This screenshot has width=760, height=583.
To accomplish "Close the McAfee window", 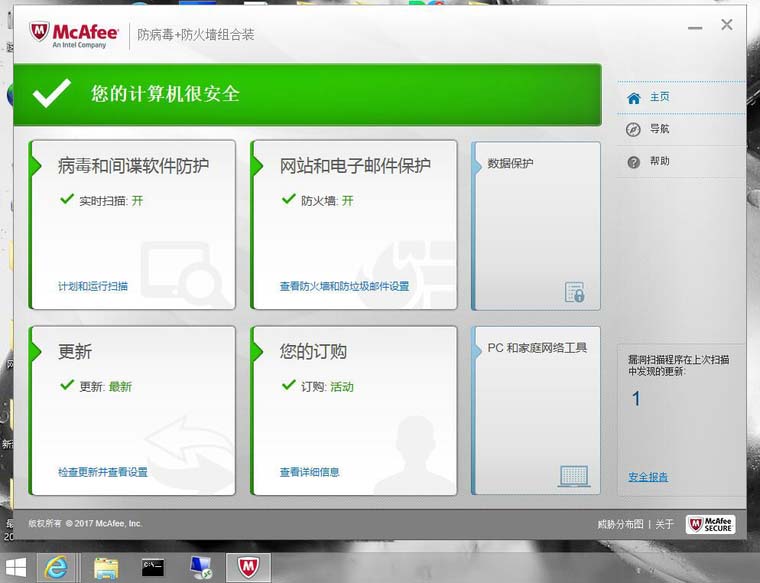I will pyautogui.click(x=727, y=25).
